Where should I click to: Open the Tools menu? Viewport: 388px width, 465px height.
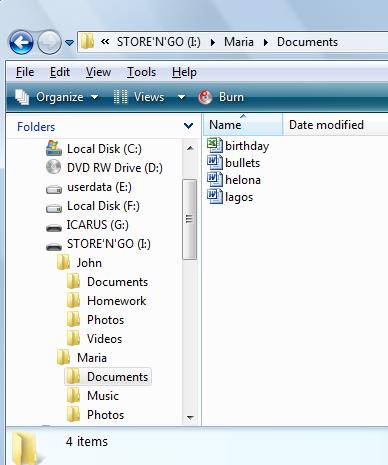pos(141,72)
